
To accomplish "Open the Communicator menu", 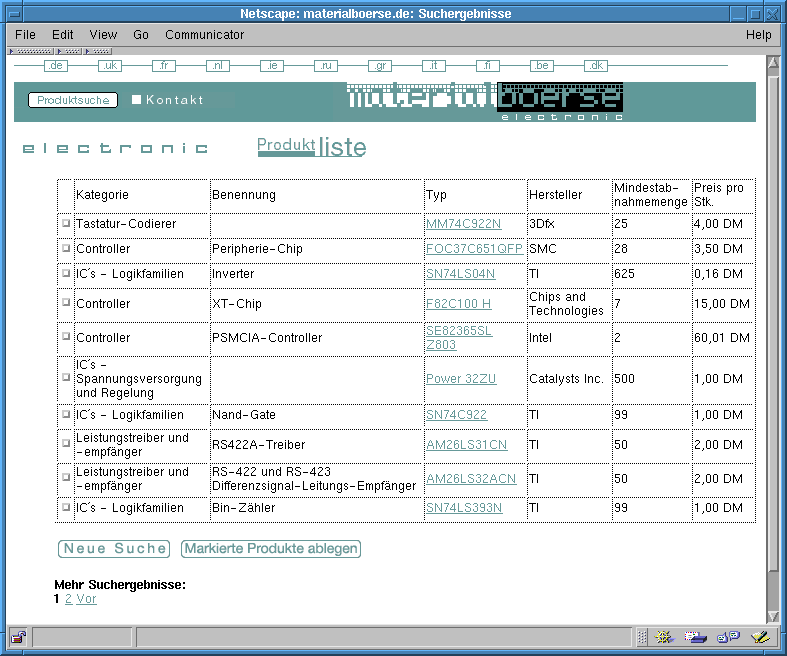I will click(204, 35).
